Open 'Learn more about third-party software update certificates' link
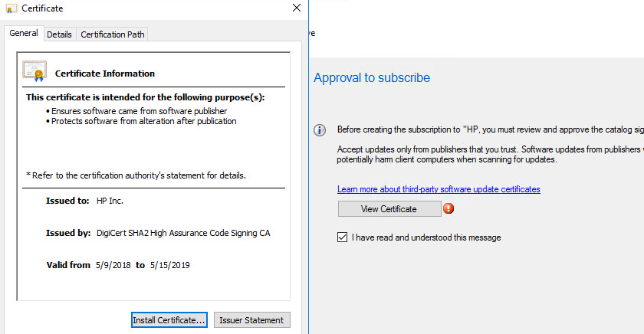The width and height of the screenshot is (644, 334). (439, 189)
